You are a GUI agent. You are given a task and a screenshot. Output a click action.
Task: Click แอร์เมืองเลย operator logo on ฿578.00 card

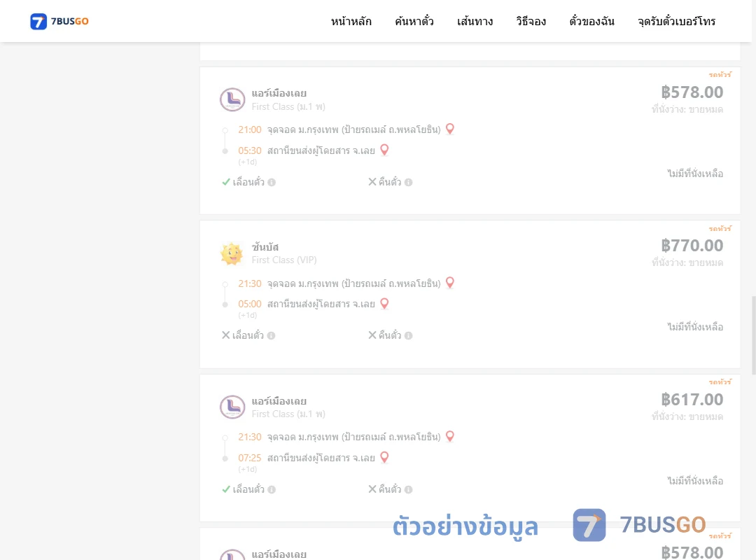[x=232, y=99]
